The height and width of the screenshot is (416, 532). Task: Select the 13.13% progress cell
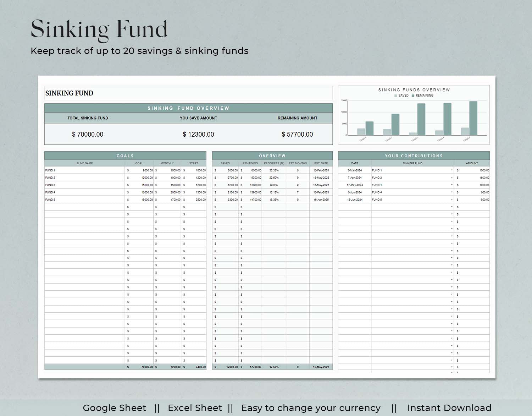(x=274, y=192)
